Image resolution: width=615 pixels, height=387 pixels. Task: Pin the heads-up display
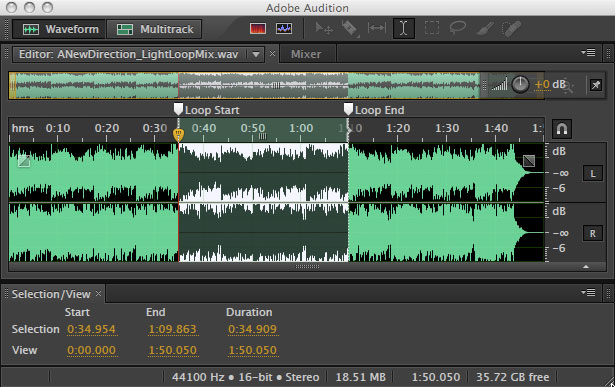(x=596, y=85)
